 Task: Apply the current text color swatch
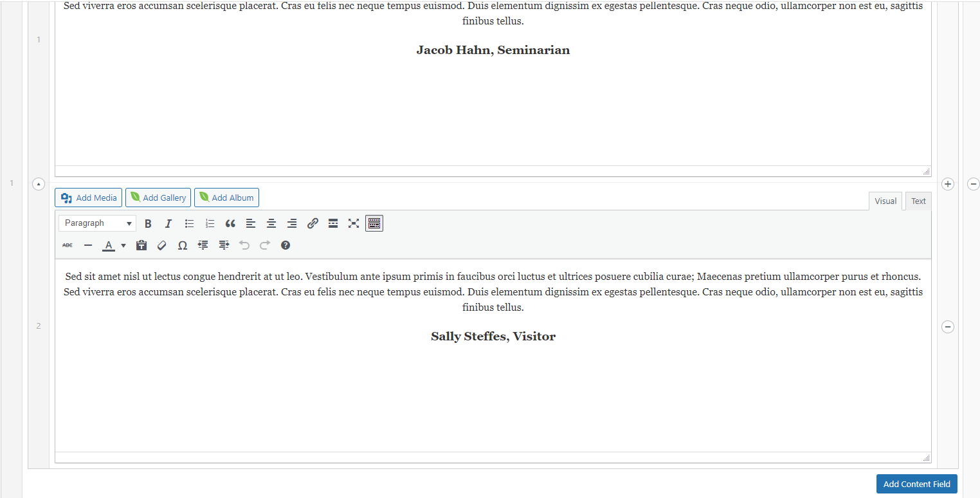(109, 245)
